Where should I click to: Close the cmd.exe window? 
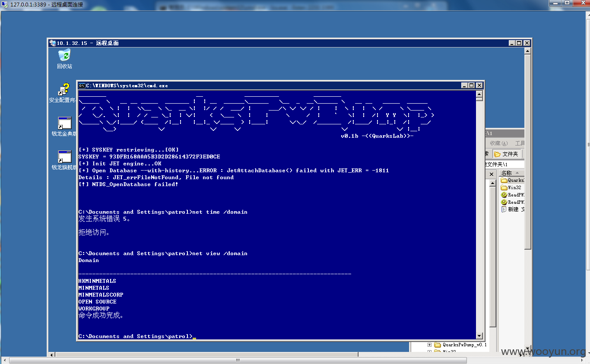(479, 85)
